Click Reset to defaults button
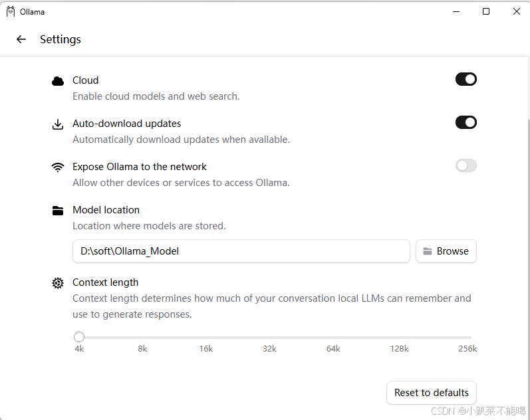530x420 pixels. (x=432, y=393)
